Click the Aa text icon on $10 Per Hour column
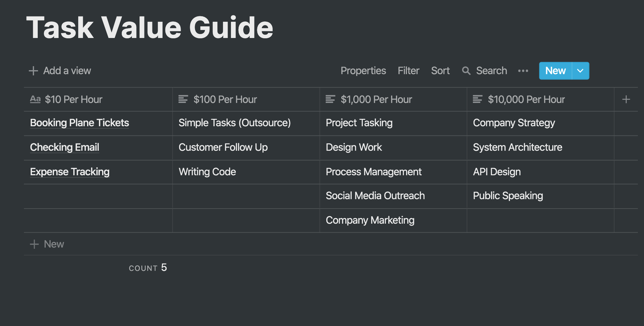The image size is (644, 326). pos(35,99)
